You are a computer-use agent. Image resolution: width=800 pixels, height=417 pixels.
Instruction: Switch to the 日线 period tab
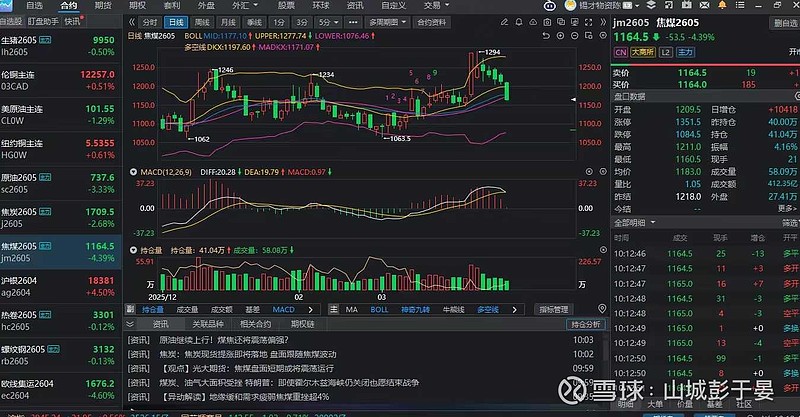pos(176,22)
